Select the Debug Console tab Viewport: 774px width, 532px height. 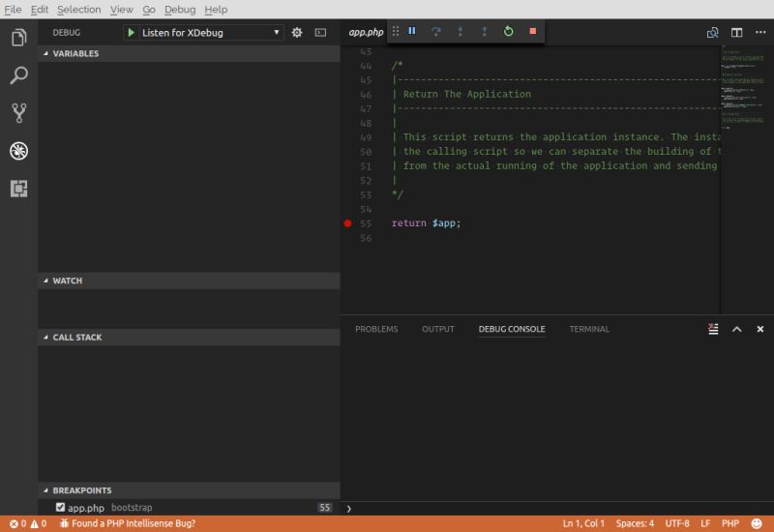click(x=512, y=329)
